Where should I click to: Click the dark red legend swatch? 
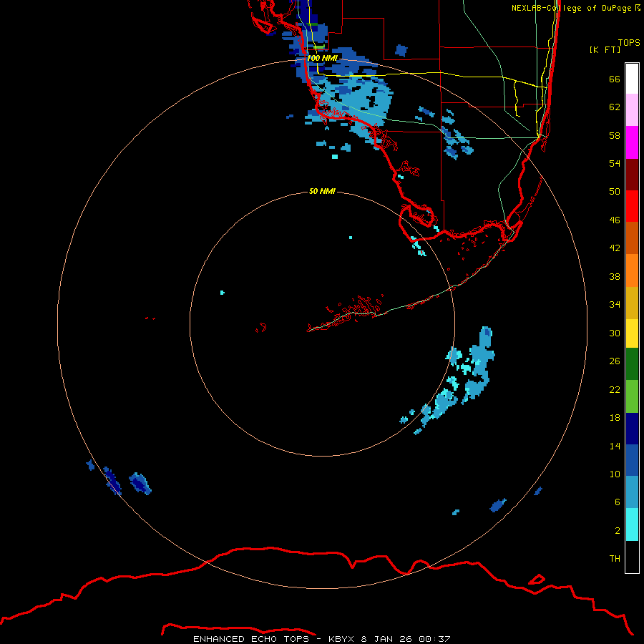click(632, 175)
